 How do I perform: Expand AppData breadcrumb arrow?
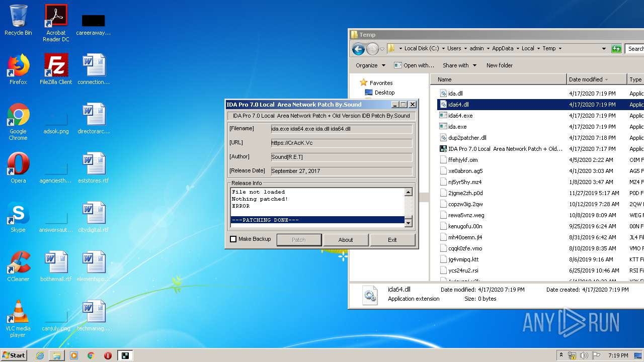tap(517, 49)
